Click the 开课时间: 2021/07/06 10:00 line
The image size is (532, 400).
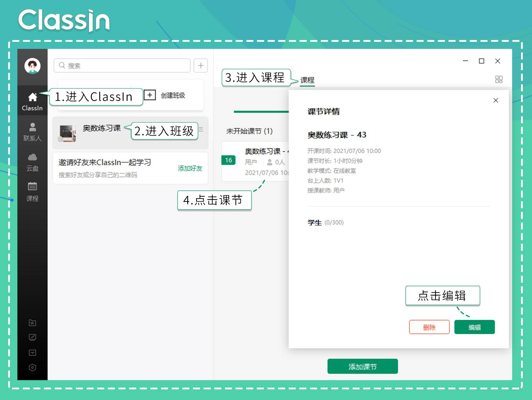click(x=344, y=151)
